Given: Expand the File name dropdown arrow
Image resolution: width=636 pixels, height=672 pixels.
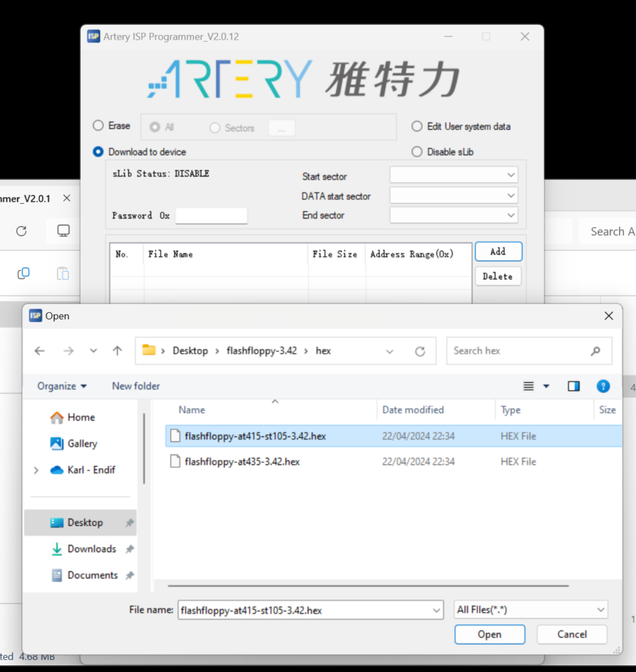Looking at the screenshot, I should point(436,610).
